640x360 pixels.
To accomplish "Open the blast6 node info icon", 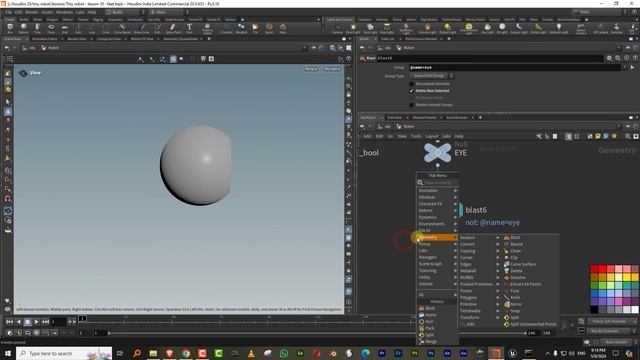I will [626, 58].
